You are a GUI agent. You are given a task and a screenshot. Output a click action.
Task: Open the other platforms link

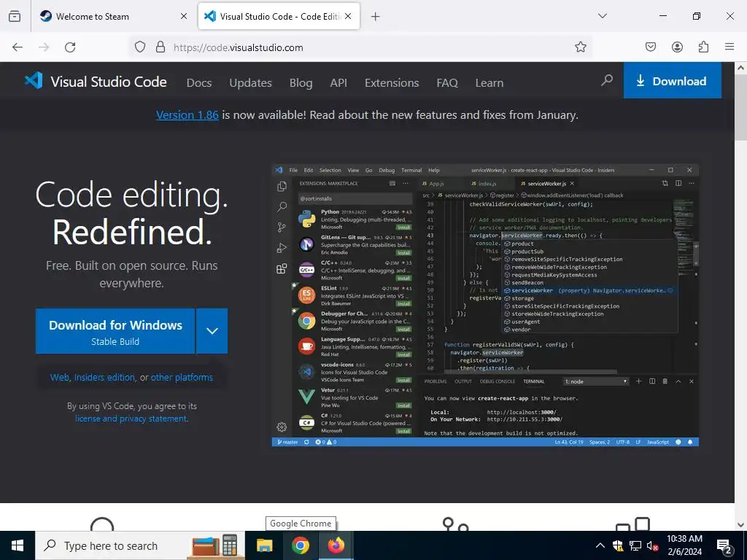tap(182, 377)
